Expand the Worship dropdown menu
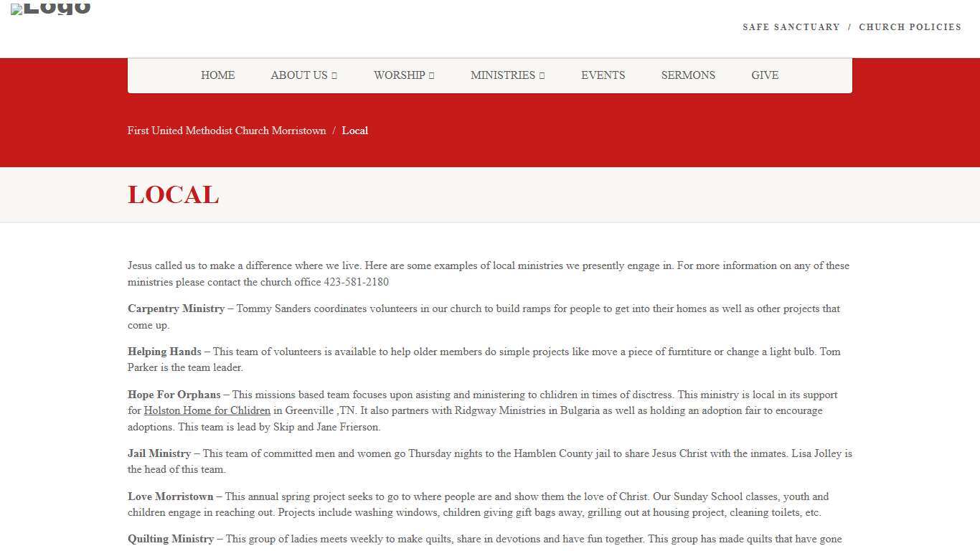 tap(403, 75)
